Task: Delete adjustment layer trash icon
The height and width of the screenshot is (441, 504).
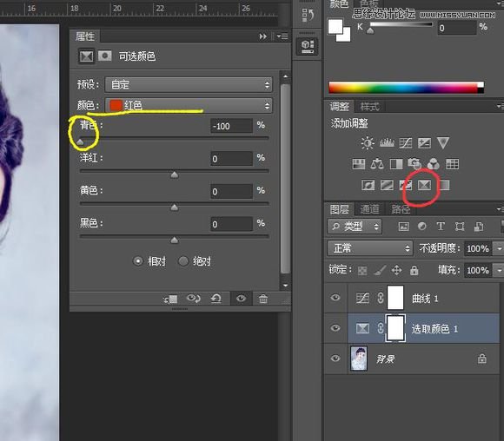Action: click(263, 299)
